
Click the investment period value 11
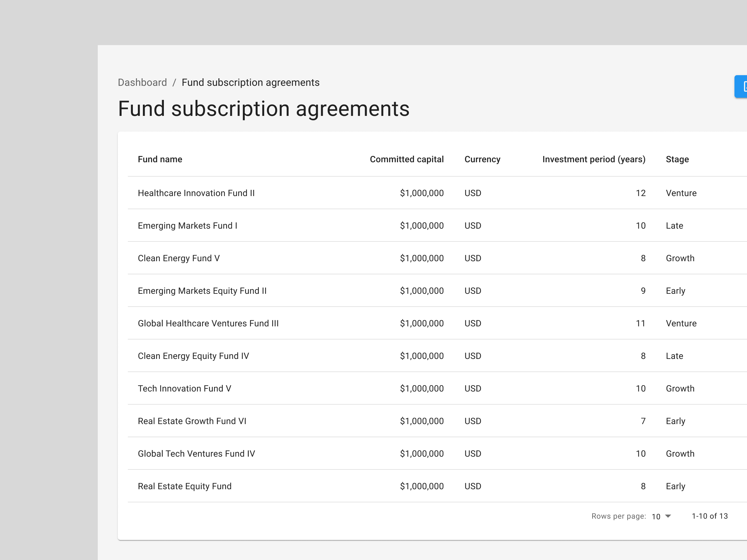point(641,323)
